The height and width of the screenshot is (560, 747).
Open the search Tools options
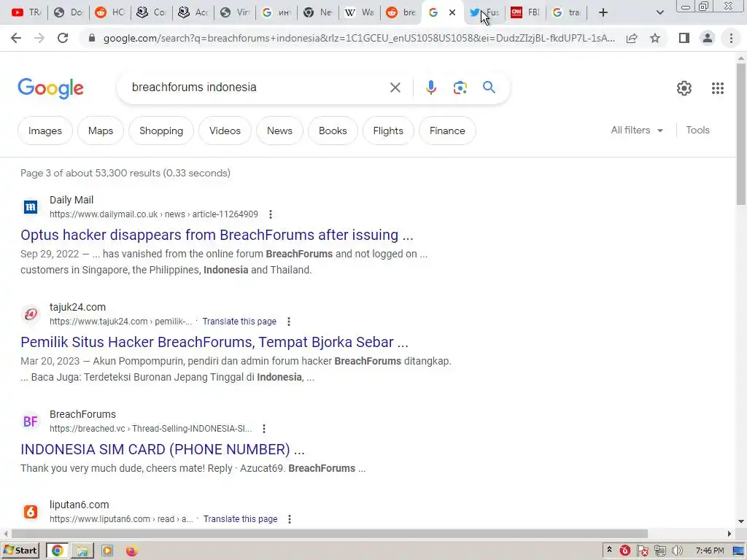pyautogui.click(x=697, y=130)
